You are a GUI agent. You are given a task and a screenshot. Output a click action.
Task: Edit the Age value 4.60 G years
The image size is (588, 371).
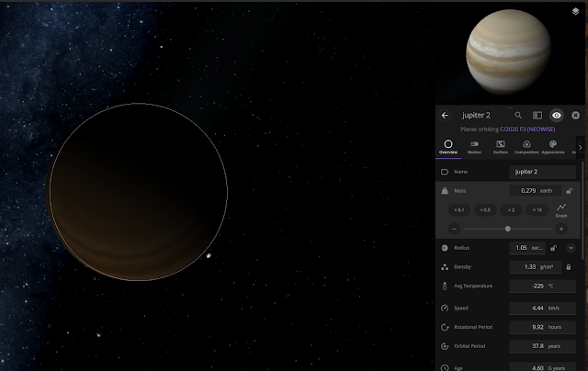coord(542,367)
